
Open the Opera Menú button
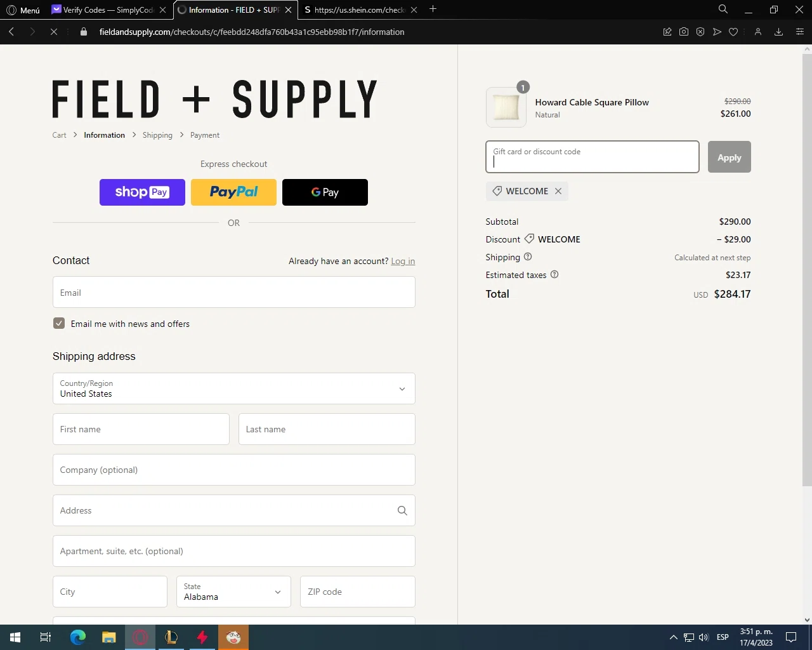(23, 10)
